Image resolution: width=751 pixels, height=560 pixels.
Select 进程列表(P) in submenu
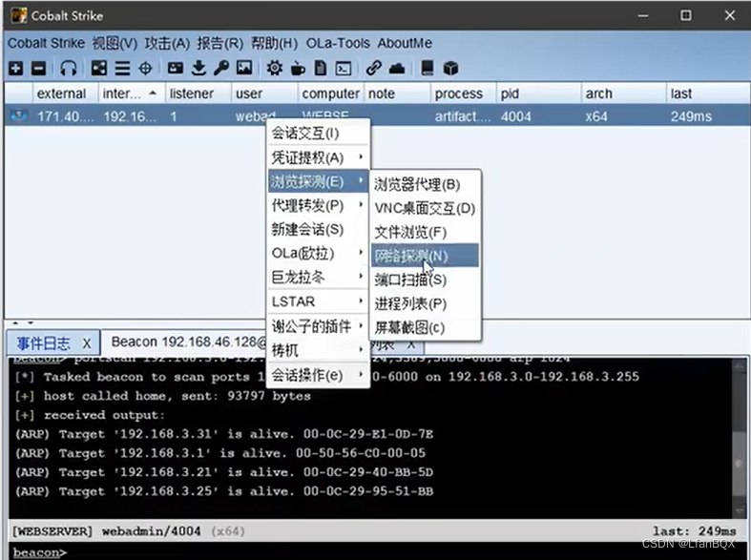tap(425, 303)
